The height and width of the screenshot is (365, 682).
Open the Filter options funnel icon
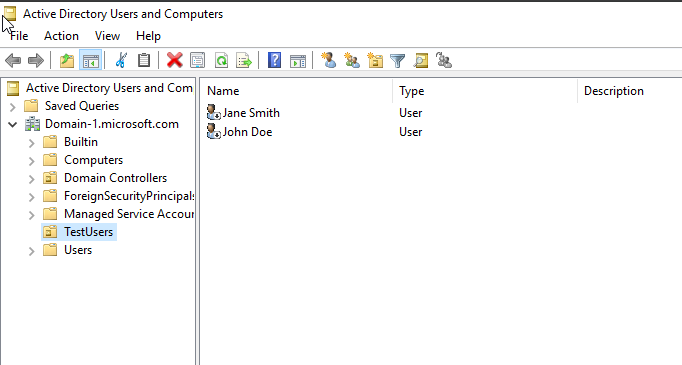click(398, 61)
